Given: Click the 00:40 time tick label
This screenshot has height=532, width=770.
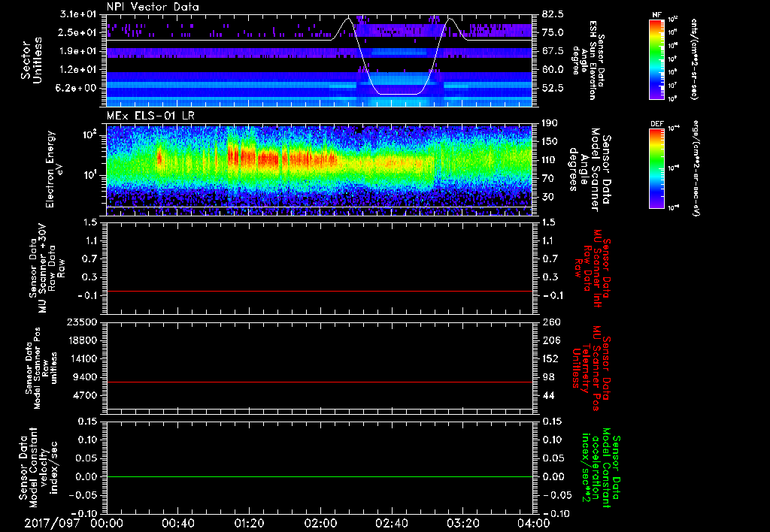Looking at the screenshot, I should point(178,523).
